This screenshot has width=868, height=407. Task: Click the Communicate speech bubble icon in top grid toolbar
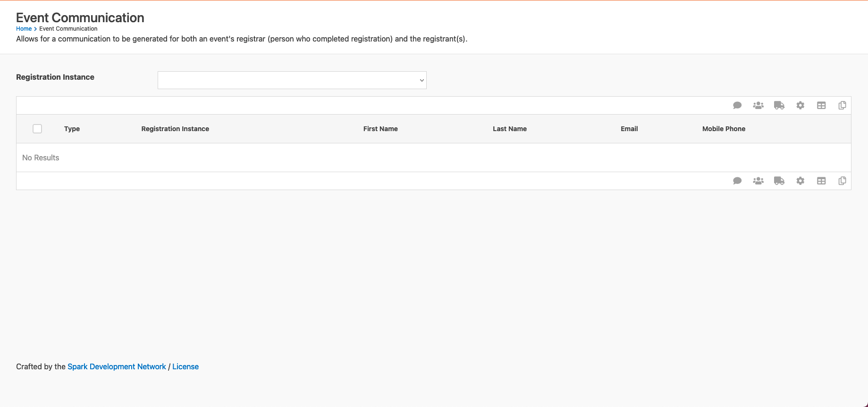click(737, 105)
